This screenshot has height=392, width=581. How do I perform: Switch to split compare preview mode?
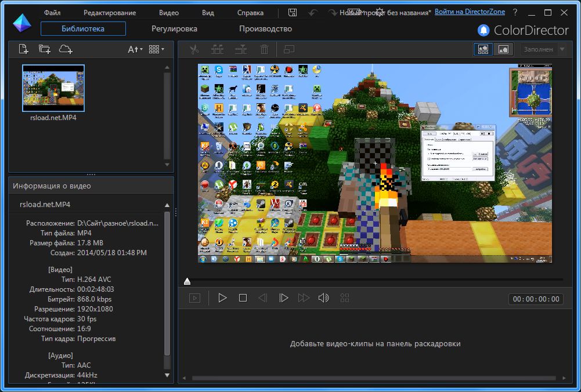(483, 49)
